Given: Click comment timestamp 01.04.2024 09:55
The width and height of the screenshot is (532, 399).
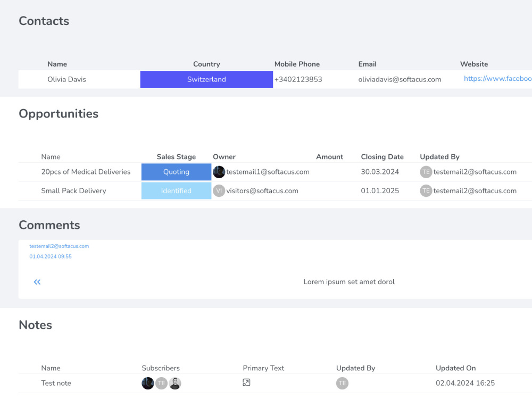Looking at the screenshot, I should pyautogui.click(x=51, y=256).
